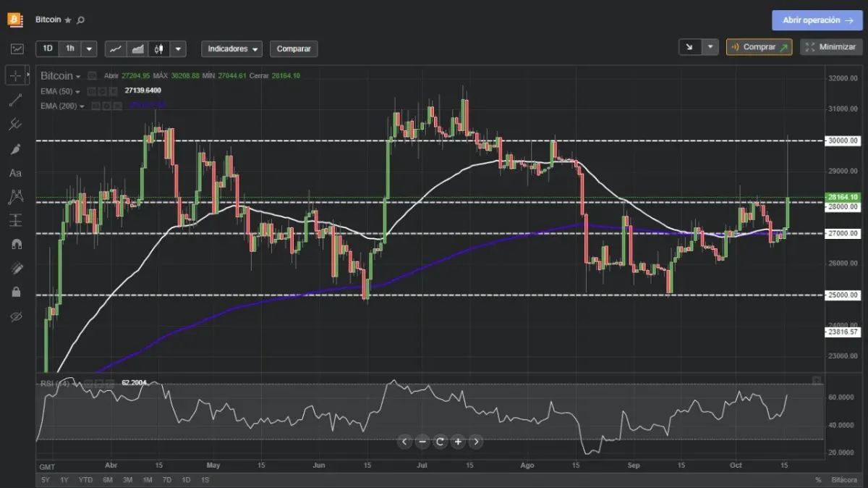The image size is (868, 488).
Task: Open EMA (200) settings gear
Action: (106, 106)
